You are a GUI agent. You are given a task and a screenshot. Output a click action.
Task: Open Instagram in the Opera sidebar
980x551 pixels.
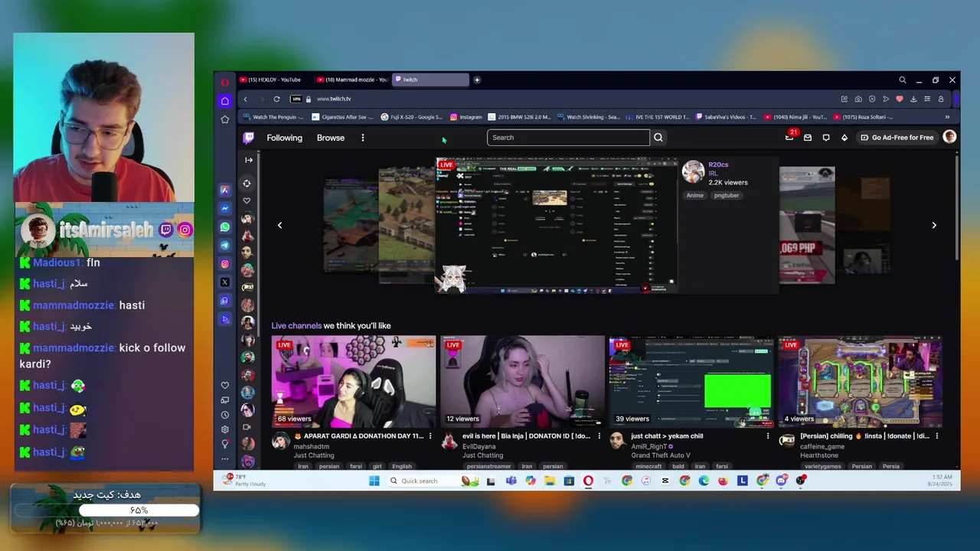(225, 264)
